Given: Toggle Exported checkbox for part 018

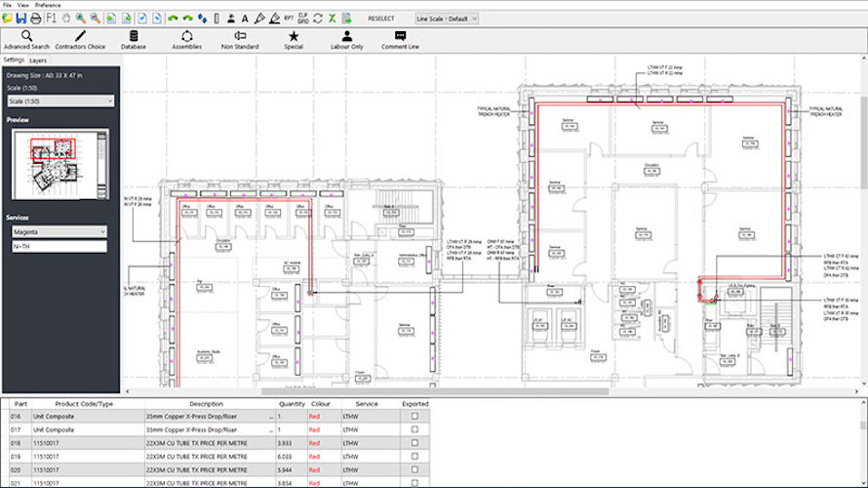Looking at the screenshot, I should tap(414, 443).
